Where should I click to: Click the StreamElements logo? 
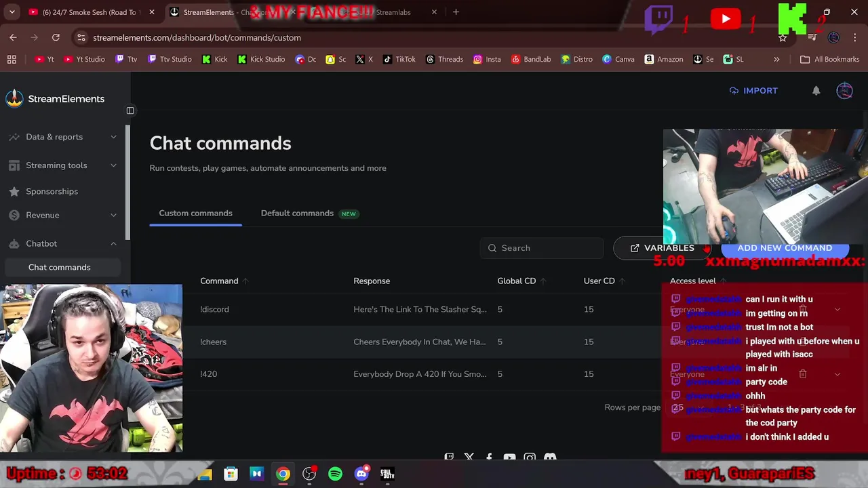(55, 99)
